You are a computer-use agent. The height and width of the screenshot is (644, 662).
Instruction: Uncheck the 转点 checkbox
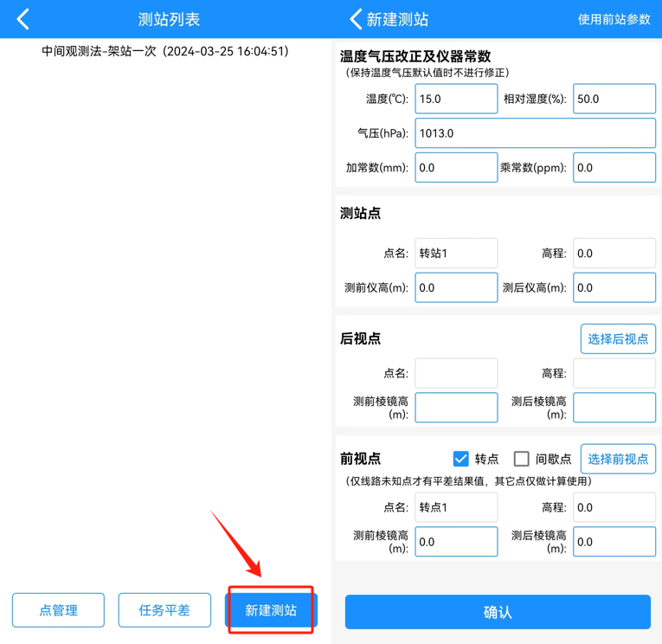click(x=461, y=459)
